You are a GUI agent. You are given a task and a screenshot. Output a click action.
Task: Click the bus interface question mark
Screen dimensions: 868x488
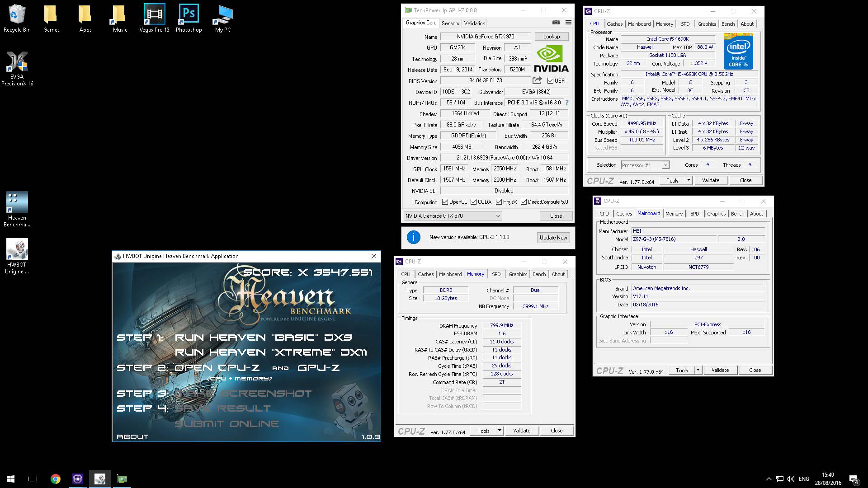point(567,103)
